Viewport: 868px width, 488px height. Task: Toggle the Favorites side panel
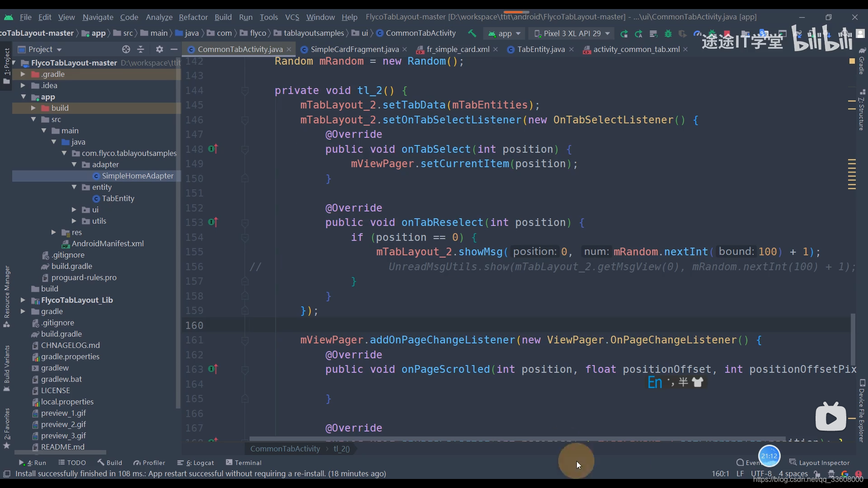click(x=6, y=428)
